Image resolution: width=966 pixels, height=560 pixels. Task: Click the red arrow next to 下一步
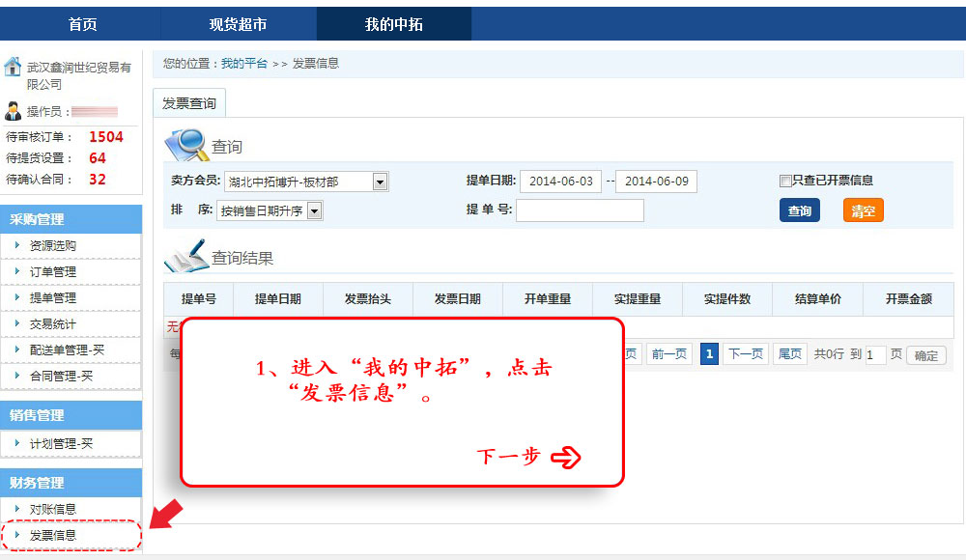click(x=566, y=458)
